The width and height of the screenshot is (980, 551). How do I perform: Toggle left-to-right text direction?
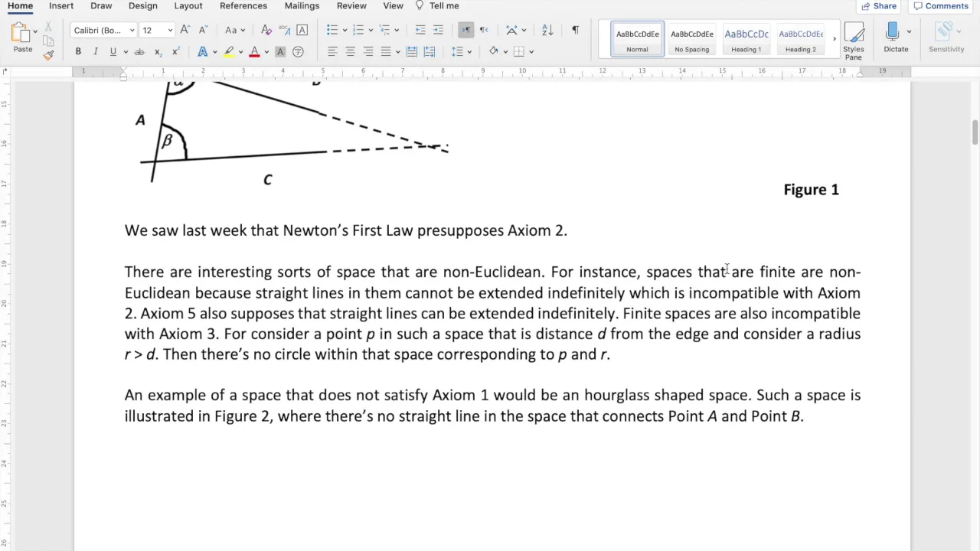pyautogui.click(x=465, y=30)
